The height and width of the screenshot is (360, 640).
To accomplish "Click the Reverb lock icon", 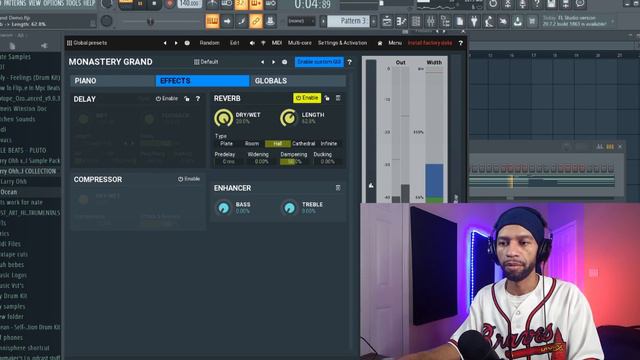I will click(327, 98).
